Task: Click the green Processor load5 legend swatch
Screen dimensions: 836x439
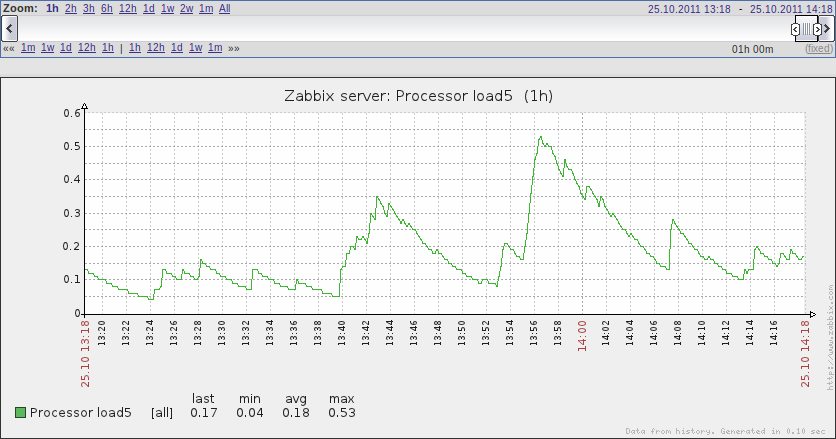Action: pos(20,412)
